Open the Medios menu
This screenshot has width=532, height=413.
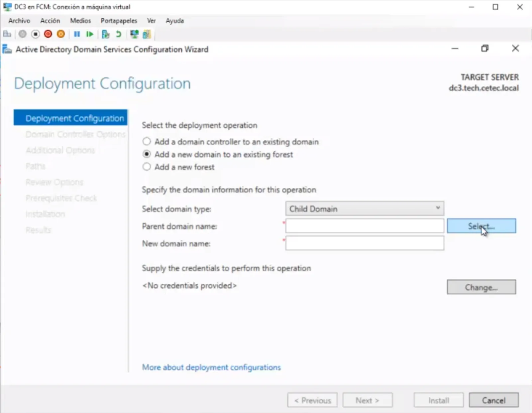pos(80,21)
